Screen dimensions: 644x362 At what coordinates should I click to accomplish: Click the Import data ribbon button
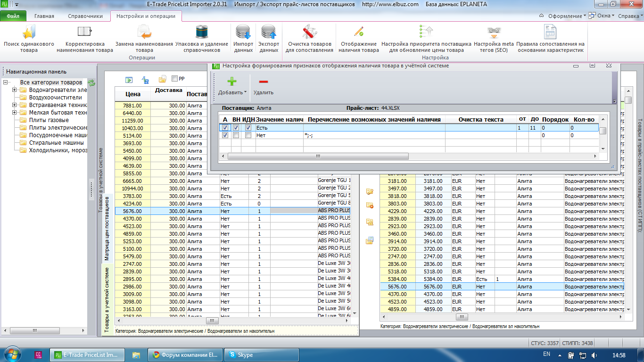click(243, 39)
